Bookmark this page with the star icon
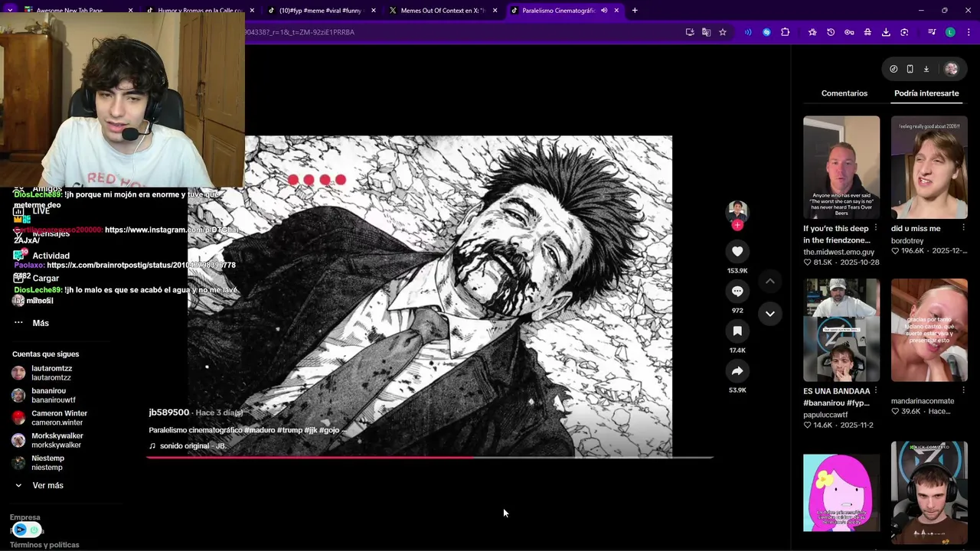This screenshot has height=551, width=980. [722, 32]
